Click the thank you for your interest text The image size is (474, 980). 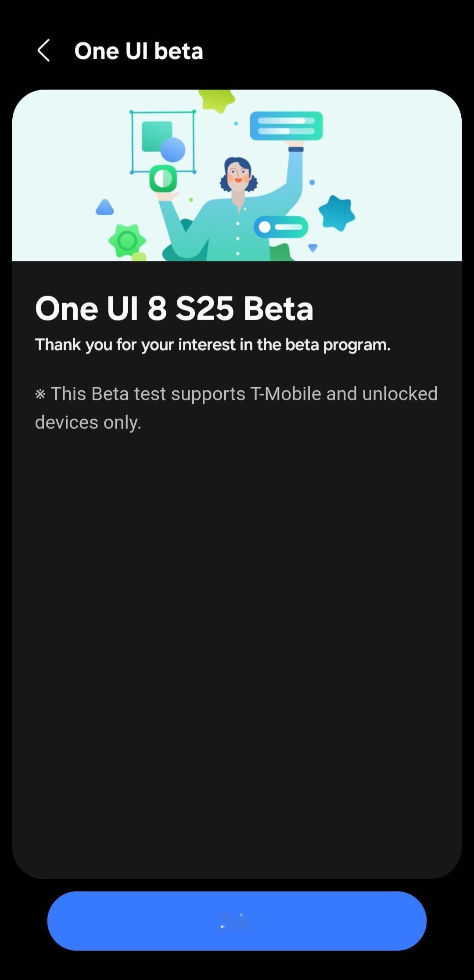pos(213,345)
